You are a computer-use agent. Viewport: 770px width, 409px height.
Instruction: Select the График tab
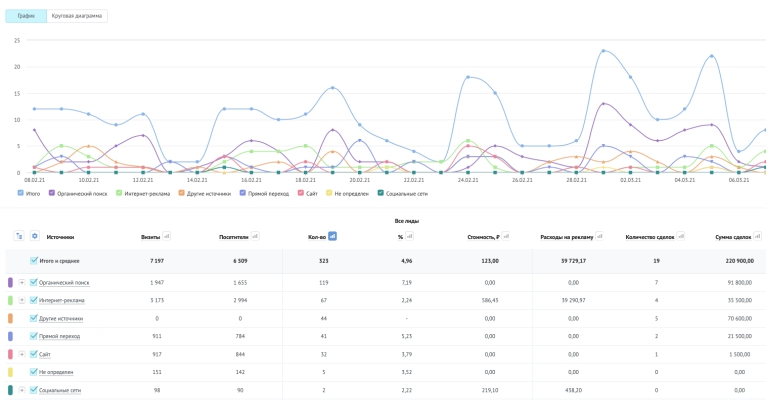(26, 16)
